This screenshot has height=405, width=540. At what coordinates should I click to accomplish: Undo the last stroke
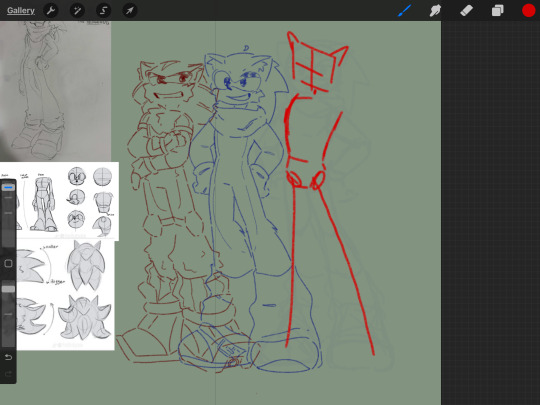pos(8,357)
